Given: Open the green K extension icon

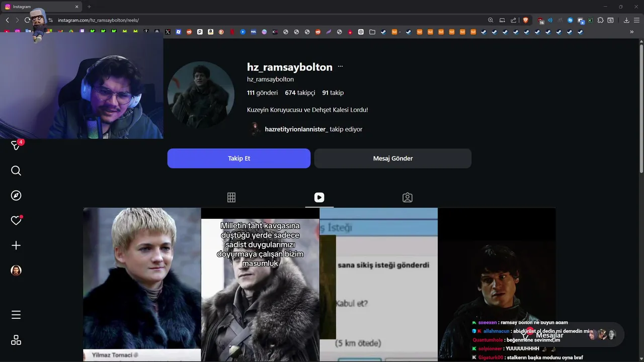Looking at the screenshot, I should tap(590, 20).
